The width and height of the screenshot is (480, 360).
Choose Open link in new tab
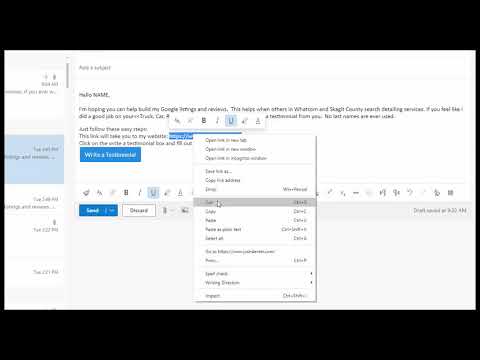(255, 140)
